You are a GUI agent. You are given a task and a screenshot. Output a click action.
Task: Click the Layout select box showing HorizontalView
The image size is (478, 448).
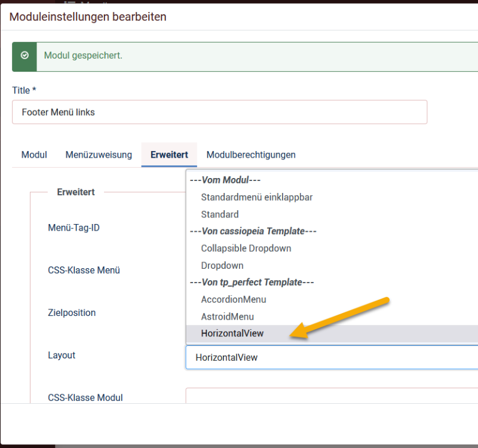[x=332, y=357]
